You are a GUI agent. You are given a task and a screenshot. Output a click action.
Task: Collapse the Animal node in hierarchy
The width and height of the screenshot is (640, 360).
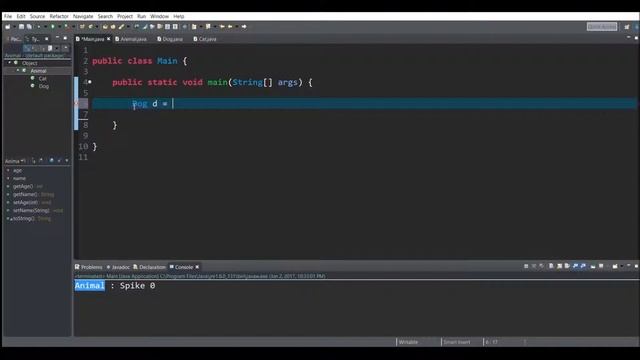point(18,71)
